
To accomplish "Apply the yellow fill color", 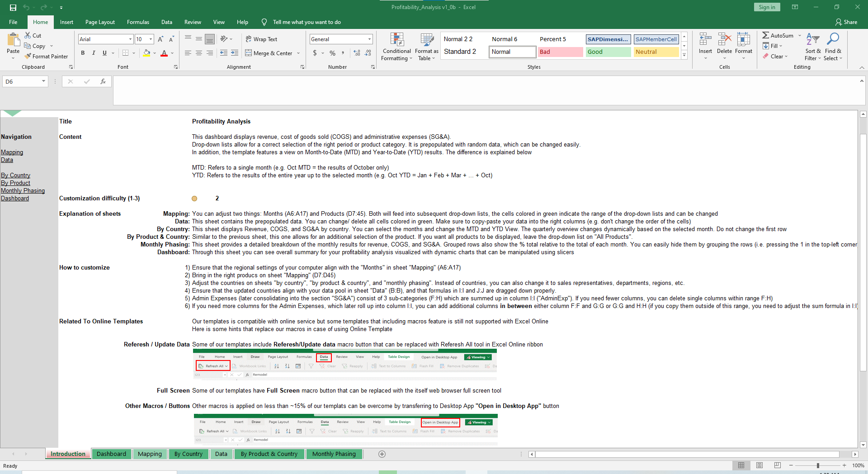I will click(x=146, y=53).
